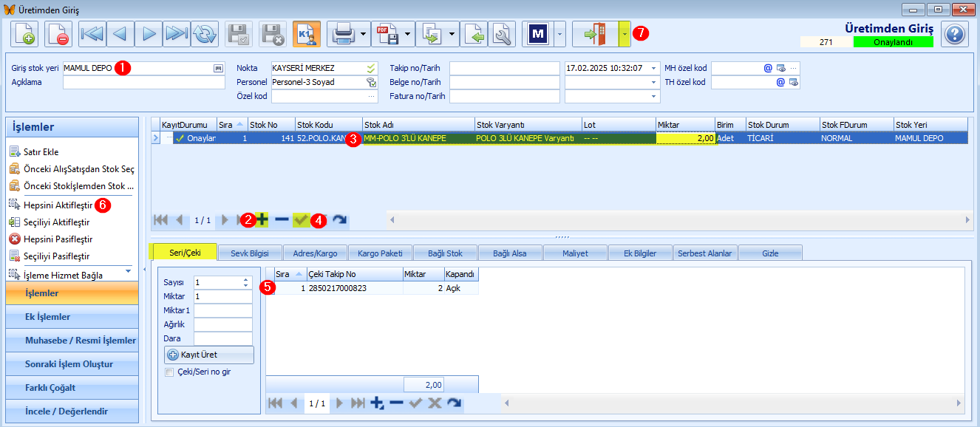Open the Sevk Bilgisi tab

(251, 253)
